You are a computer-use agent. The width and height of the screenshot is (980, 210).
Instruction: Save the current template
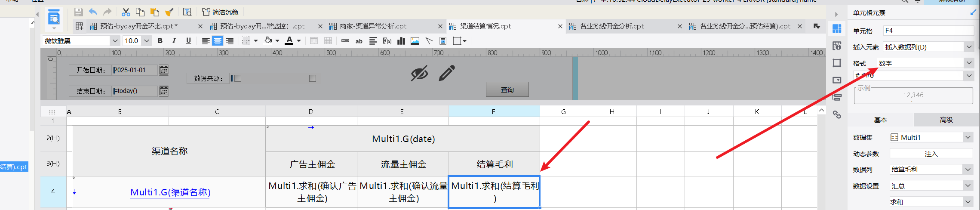pos(78,12)
